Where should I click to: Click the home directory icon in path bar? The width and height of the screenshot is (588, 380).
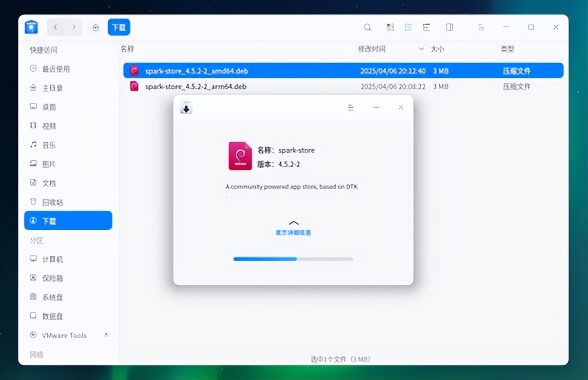click(96, 27)
